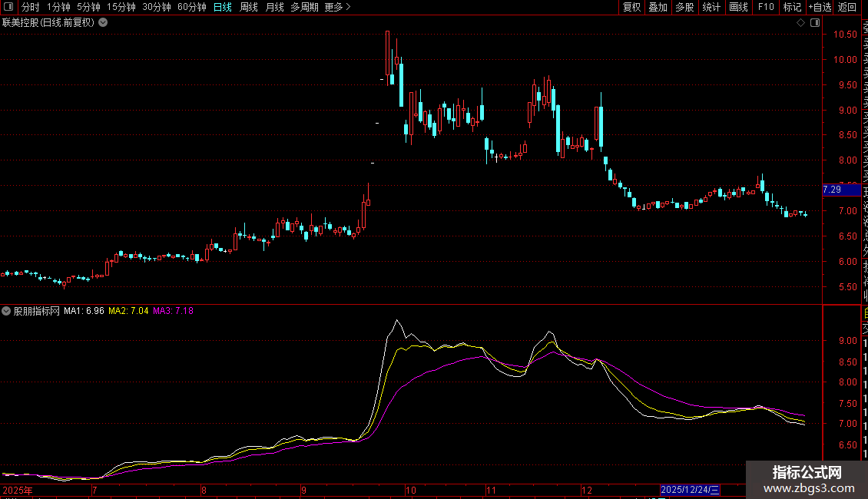Click the 返回 back button
Viewport: 868px width, 499px height.
click(x=847, y=8)
